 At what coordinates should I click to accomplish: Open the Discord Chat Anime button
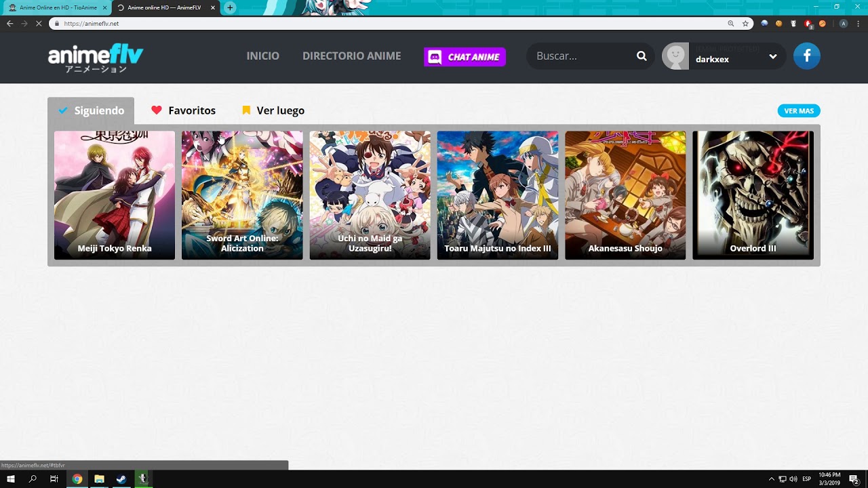click(x=465, y=57)
